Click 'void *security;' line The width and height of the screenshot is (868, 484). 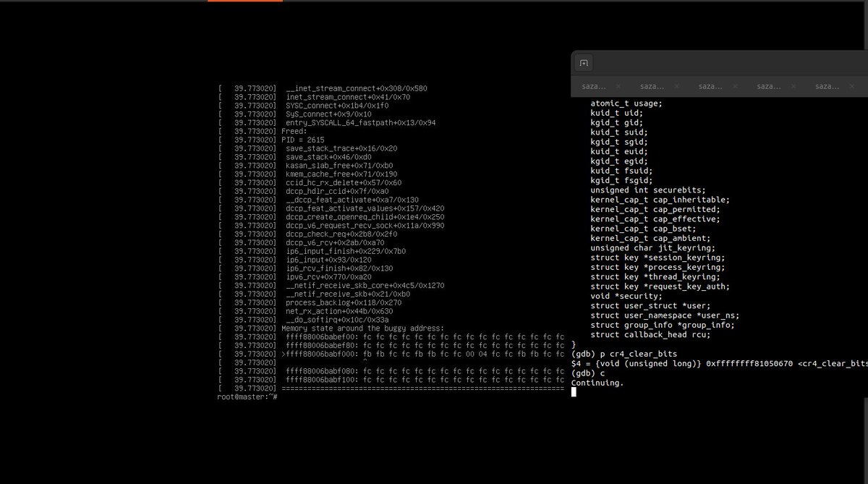(626, 296)
